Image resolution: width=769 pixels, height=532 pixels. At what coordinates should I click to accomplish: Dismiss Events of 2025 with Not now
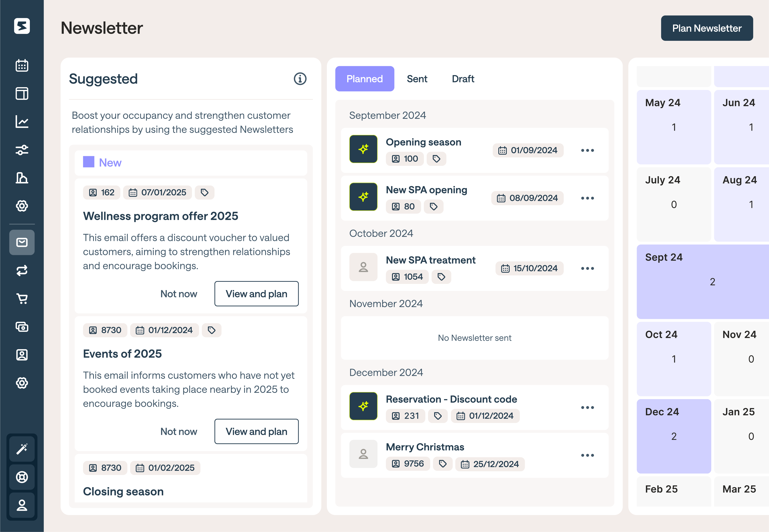point(179,431)
